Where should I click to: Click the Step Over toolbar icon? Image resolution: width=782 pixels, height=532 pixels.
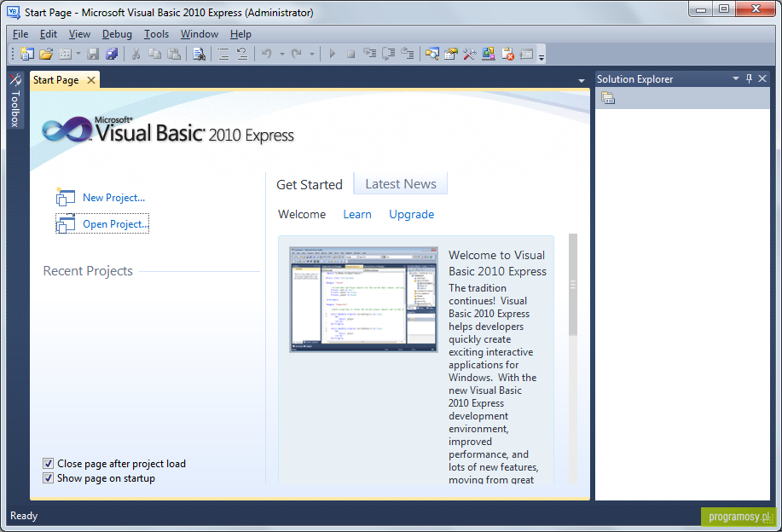(x=389, y=54)
